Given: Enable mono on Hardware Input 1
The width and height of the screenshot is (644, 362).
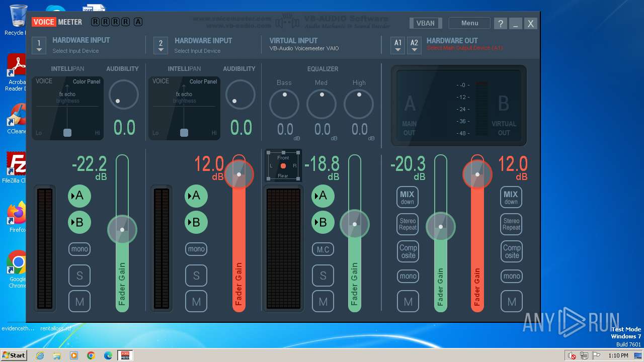Looking at the screenshot, I should [79, 249].
